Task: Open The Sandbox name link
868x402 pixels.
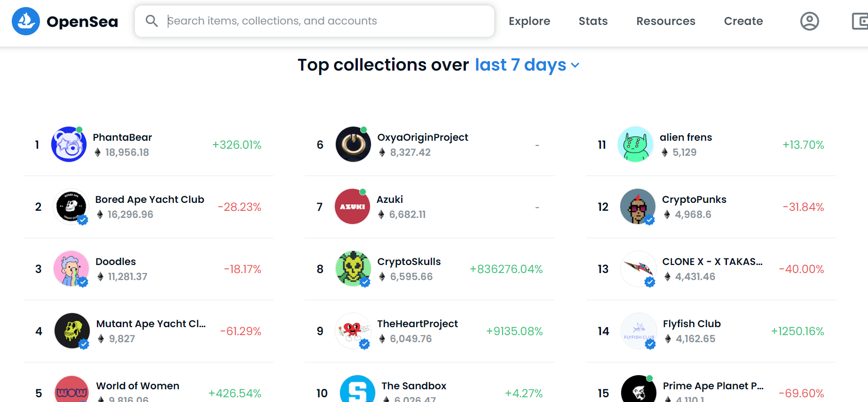Action: (x=414, y=386)
